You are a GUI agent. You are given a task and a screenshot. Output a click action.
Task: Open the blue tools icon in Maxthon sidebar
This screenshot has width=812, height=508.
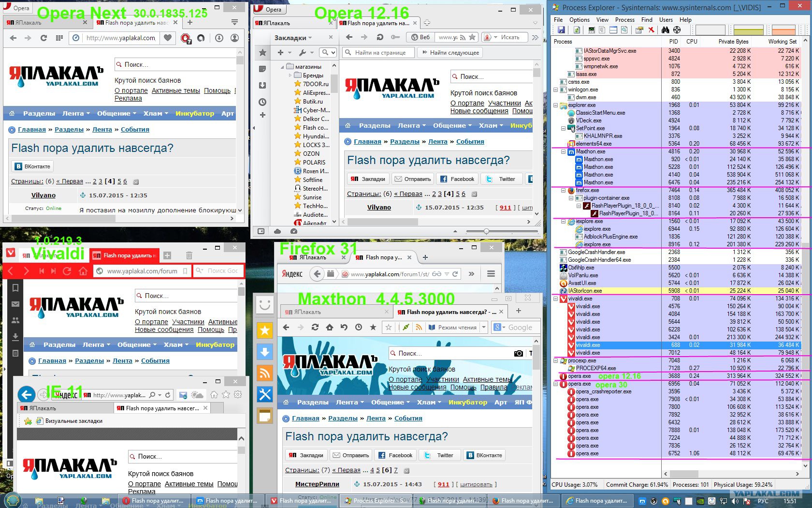coord(265,394)
